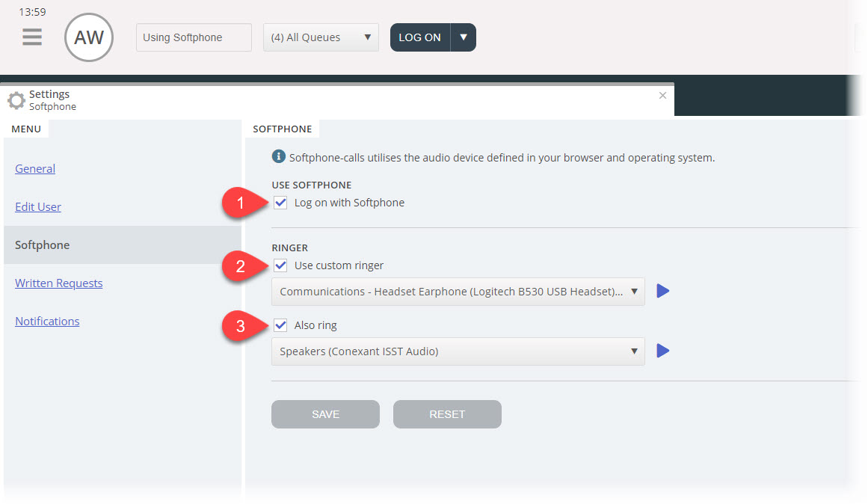The width and height of the screenshot is (868, 504).
Task: Uncheck Log on with Softphone
Action: (281, 203)
